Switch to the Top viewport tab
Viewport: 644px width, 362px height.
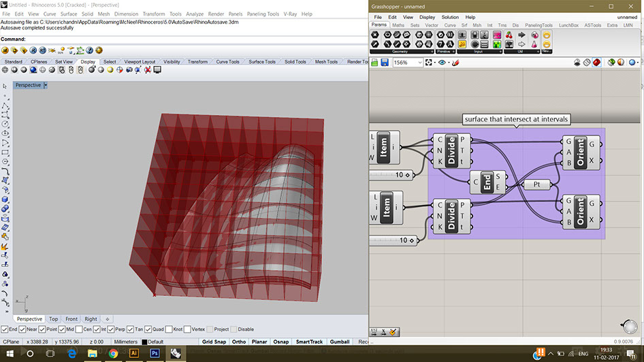pyautogui.click(x=53, y=319)
